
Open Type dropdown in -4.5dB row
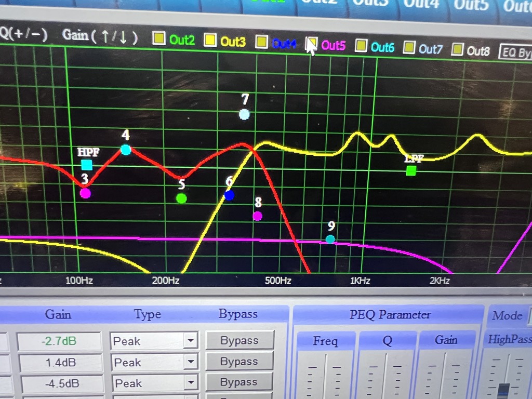point(191,383)
